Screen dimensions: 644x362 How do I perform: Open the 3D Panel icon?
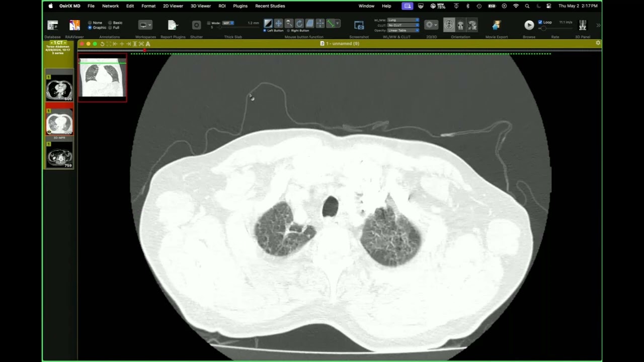[583, 25]
